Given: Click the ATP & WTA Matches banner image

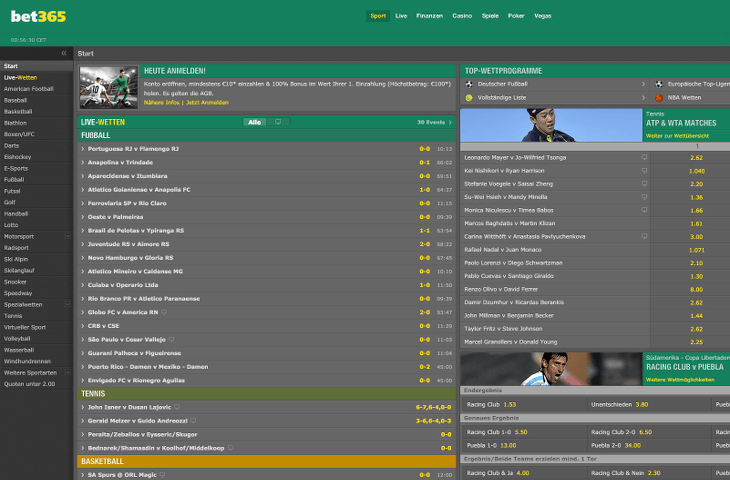Looking at the screenshot, I should coord(551,125).
